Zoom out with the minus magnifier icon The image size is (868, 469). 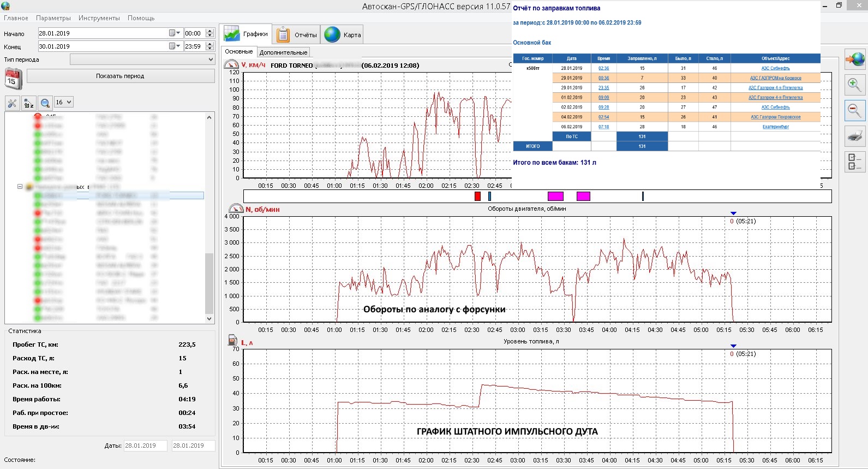pos(854,111)
